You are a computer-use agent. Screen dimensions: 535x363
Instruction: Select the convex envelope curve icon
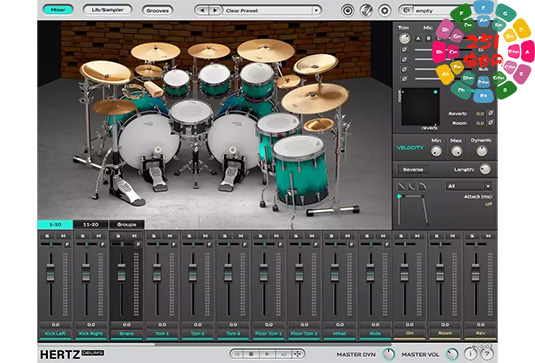(423, 186)
